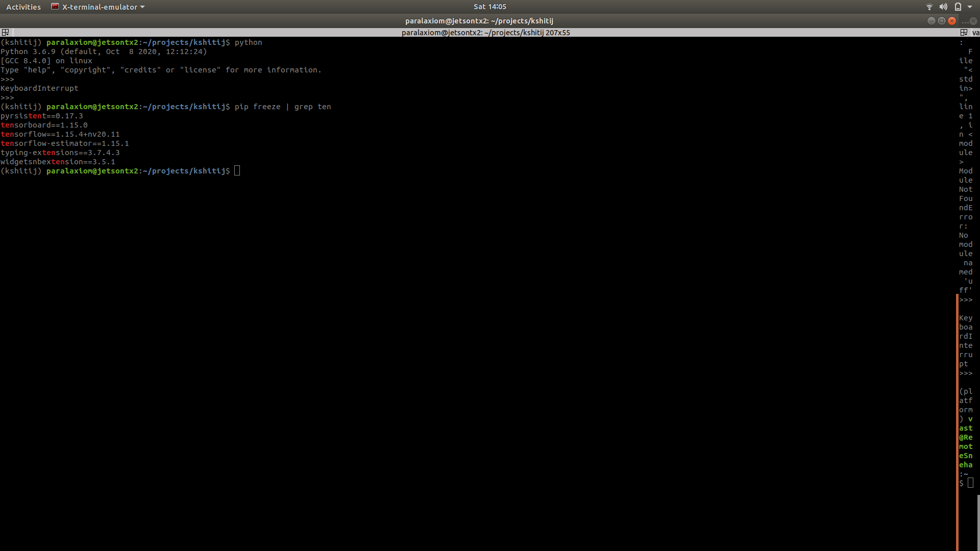The height and width of the screenshot is (551, 980).
Task: Minimize the terminal window
Action: pyautogui.click(x=932, y=21)
